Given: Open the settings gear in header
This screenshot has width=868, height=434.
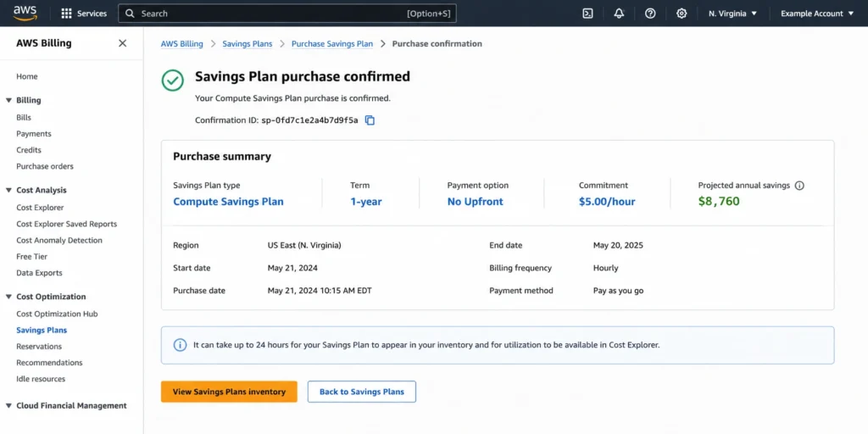Looking at the screenshot, I should (682, 14).
